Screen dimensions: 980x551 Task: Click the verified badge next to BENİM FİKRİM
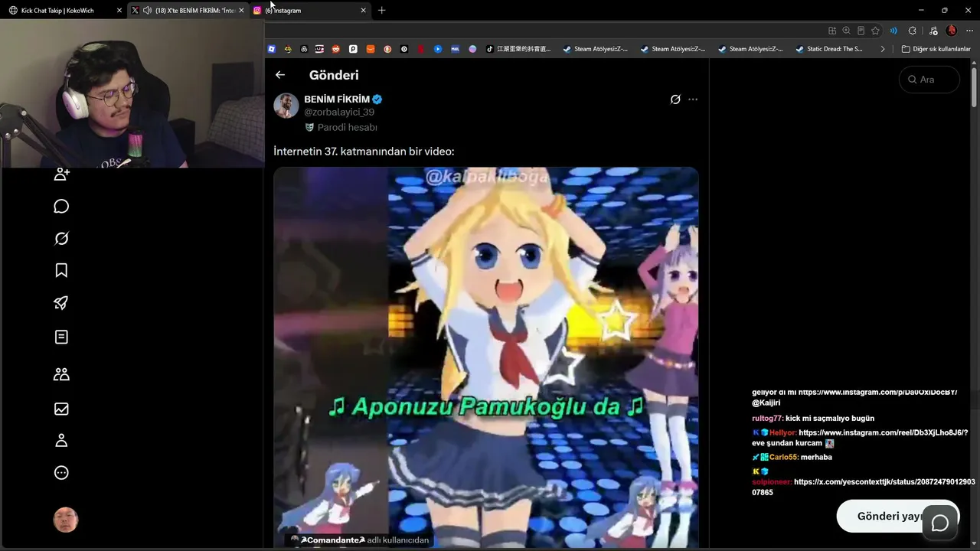click(377, 99)
